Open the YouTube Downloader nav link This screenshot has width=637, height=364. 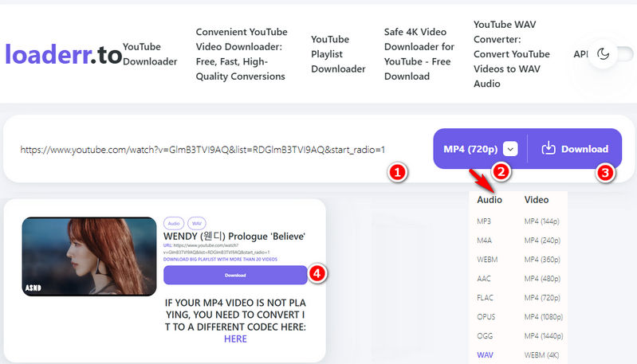coord(150,54)
